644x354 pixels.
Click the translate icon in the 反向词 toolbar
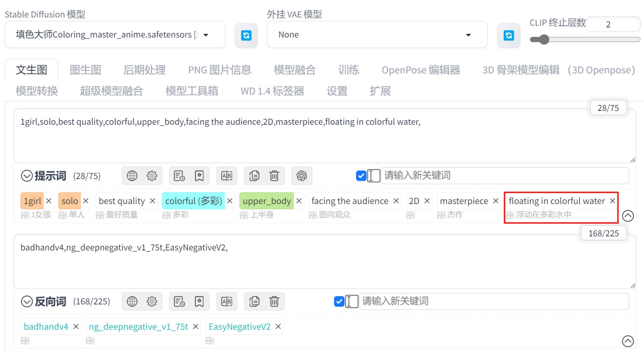click(x=227, y=301)
